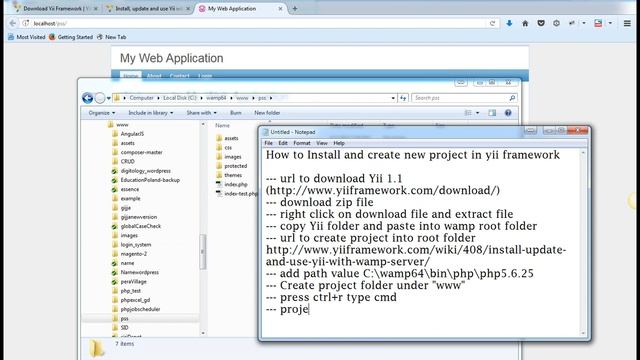The width and height of the screenshot is (640, 360).
Task: Refresh the Explorer folder view
Action: tap(403, 98)
